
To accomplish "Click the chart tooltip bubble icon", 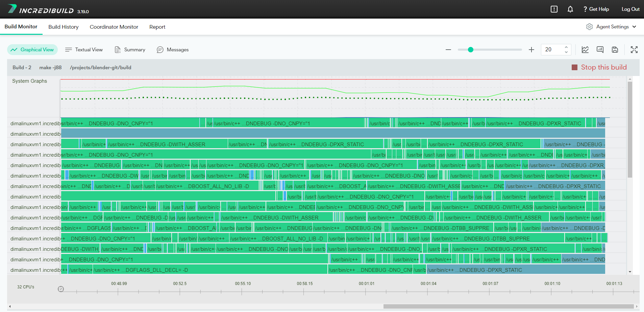I will 600,50.
